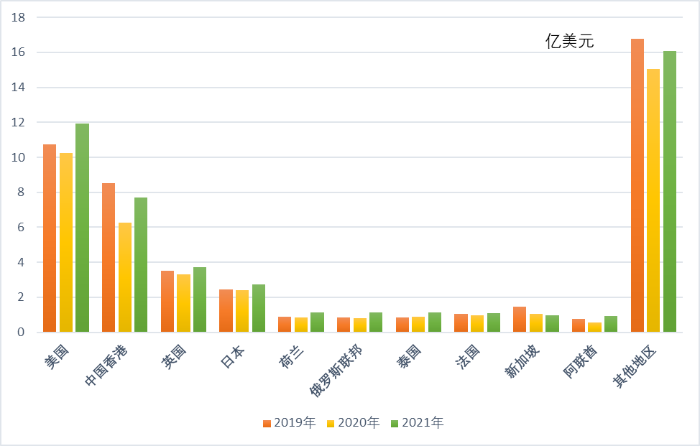Click the 英国 2021 green bar
Screen dimensions: 700x446
[200, 300]
